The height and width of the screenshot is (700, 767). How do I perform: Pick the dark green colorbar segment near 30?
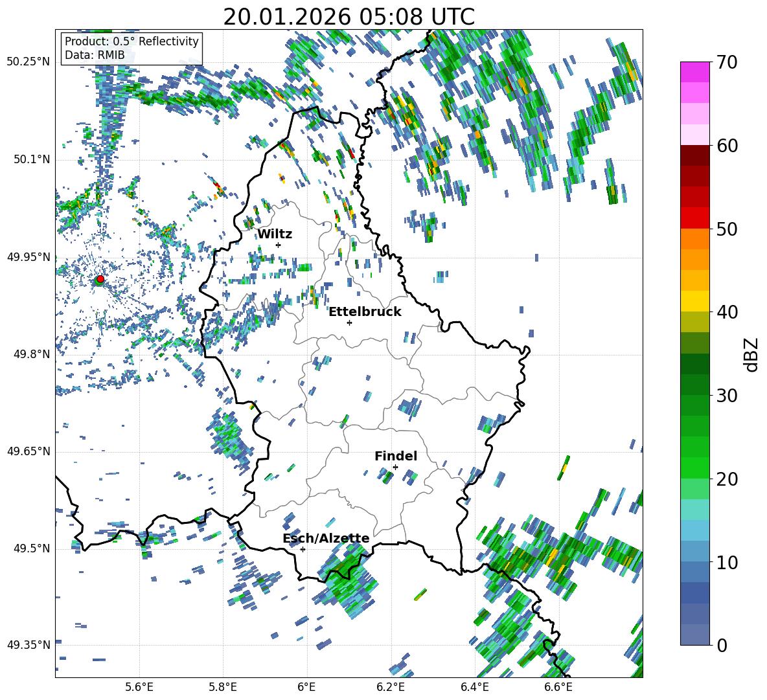[x=694, y=385]
